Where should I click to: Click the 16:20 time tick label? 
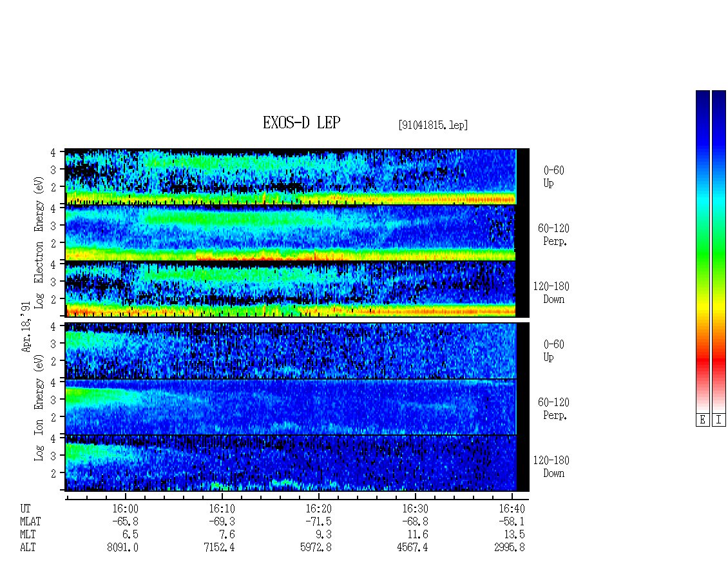click(318, 509)
